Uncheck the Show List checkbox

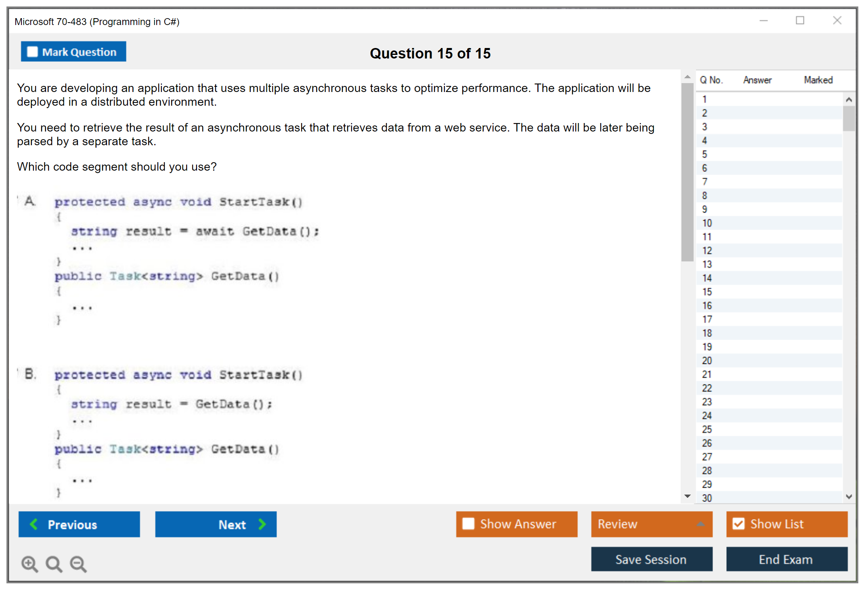[738, 524]
